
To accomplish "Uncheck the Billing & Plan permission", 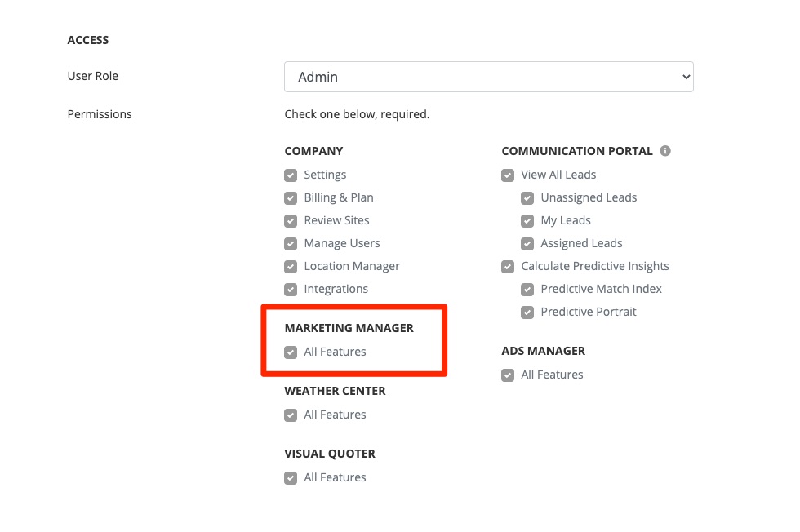I will coord(291,197).
